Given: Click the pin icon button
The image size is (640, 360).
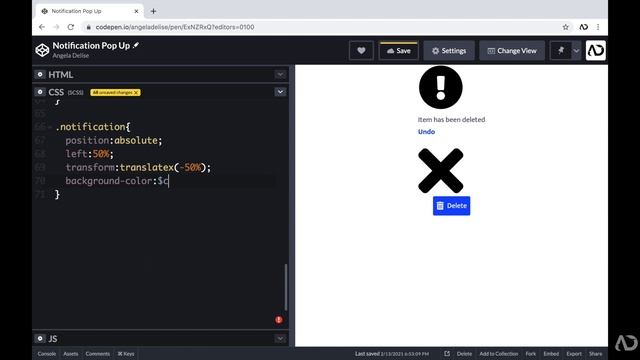Looking at the screenshot, I should (561, 51).
